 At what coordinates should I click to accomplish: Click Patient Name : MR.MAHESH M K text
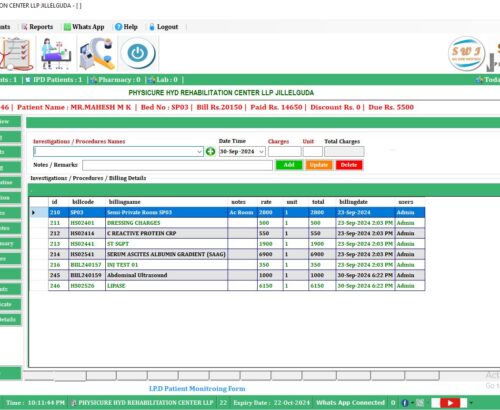pos(74,107)
